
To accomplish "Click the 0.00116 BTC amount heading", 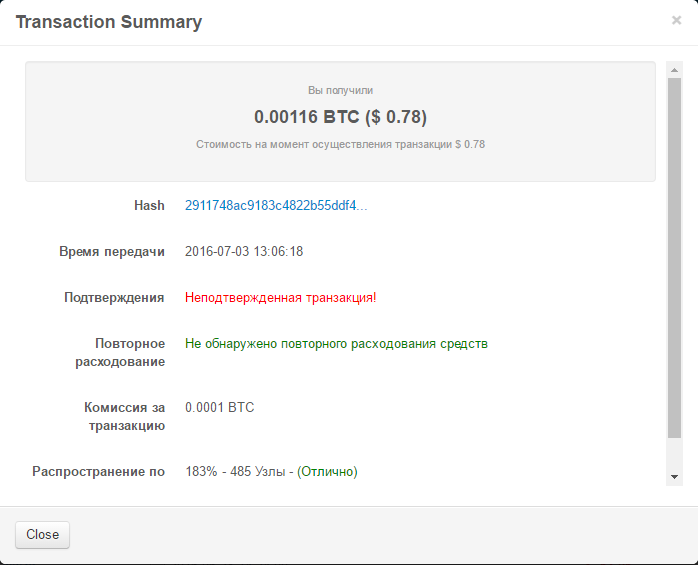I will click(x=340, y=117).
